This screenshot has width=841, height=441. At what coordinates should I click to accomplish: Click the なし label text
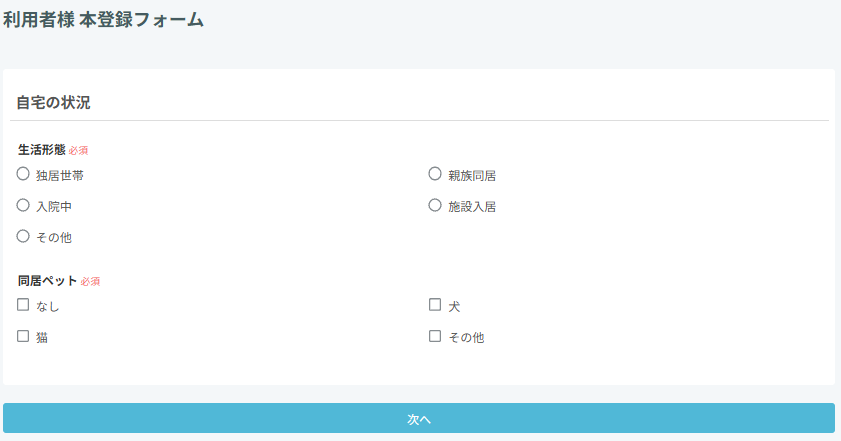click(47, 307)
